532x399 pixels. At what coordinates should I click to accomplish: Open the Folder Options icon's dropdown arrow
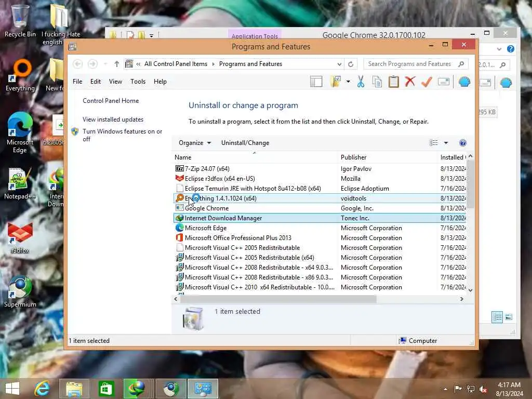pyautogui.click(x=348, y=82)
